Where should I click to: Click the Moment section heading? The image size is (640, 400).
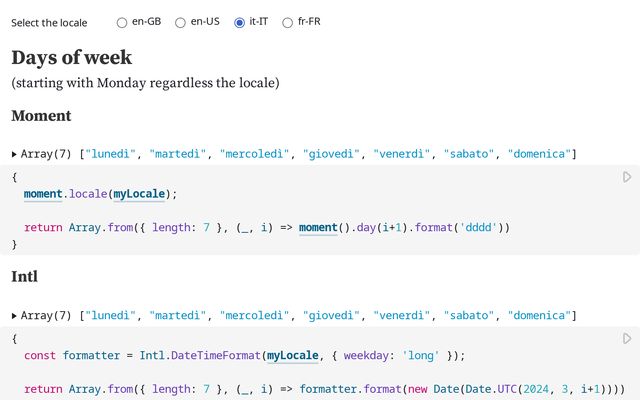click(x=41, y=116)
